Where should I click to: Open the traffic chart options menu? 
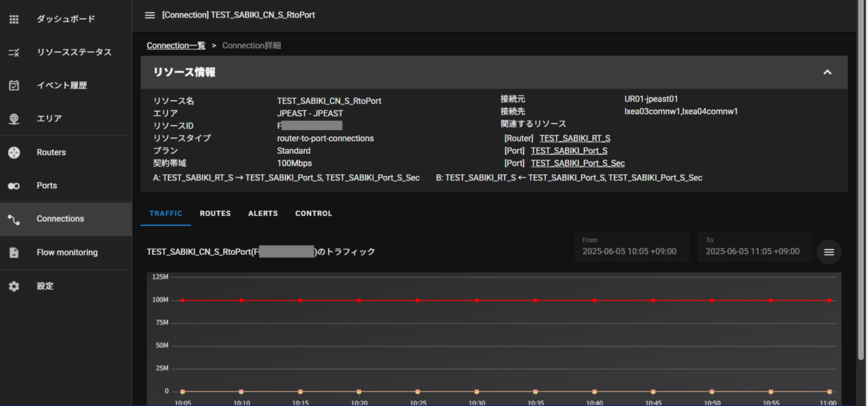click(x=829, y=252)
